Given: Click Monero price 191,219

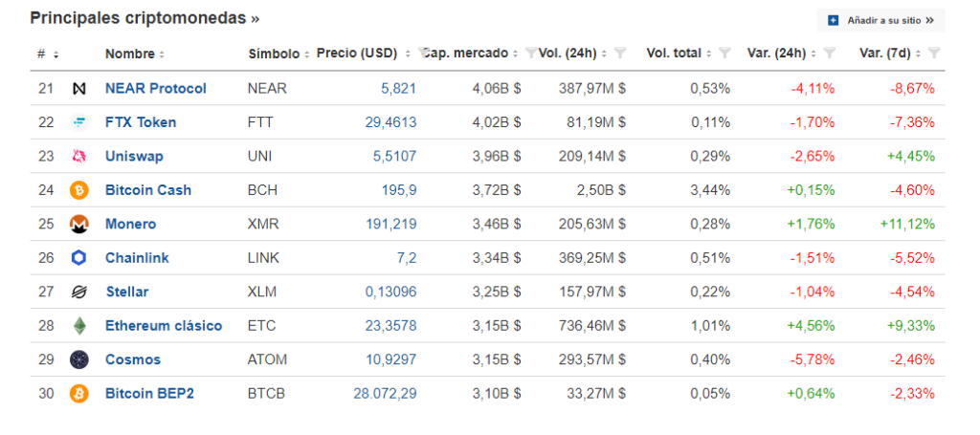Looking at the screenshot, I should click(390, 224).
